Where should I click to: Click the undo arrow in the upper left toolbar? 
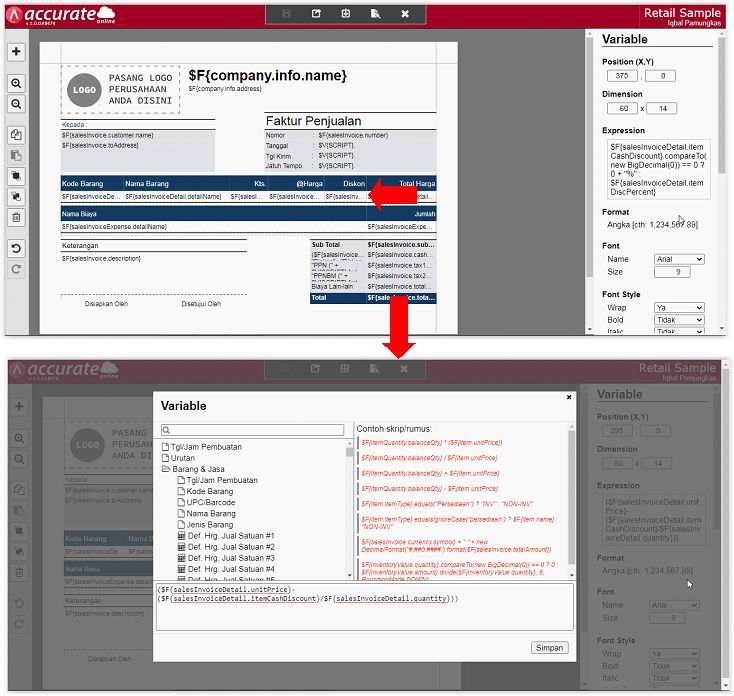[16, 248]
